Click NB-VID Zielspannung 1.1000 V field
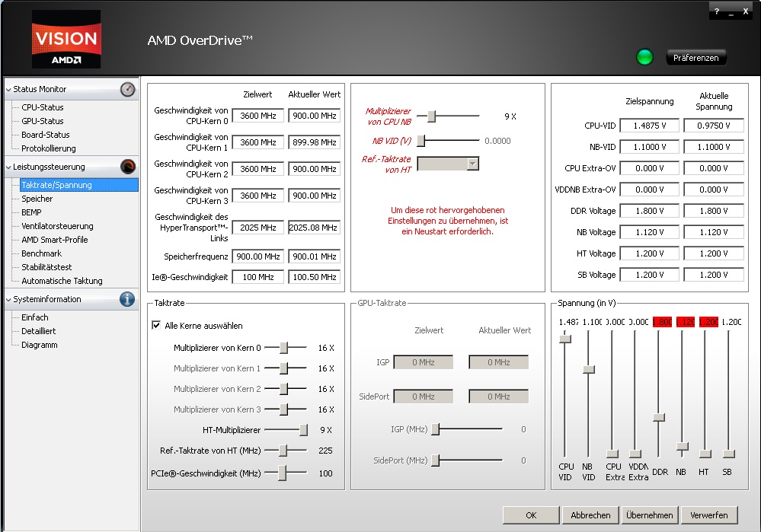The height and width of the screenshot is (532, 761). point(649,147)
